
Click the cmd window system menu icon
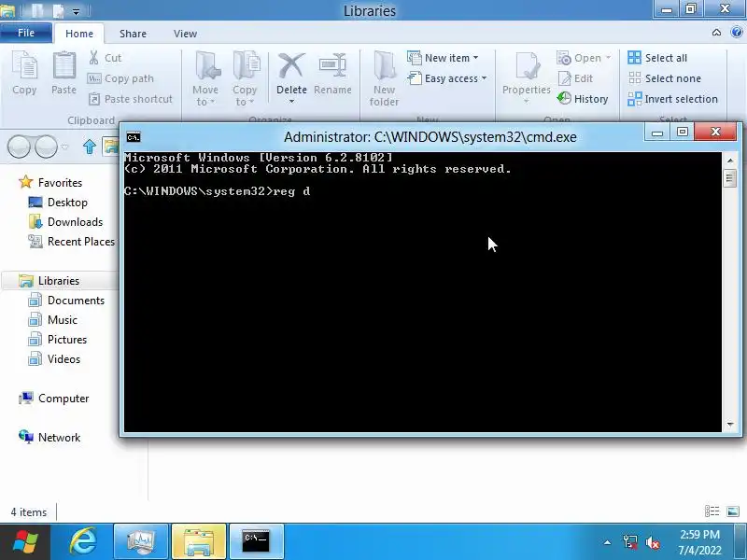tap(134, 137)
